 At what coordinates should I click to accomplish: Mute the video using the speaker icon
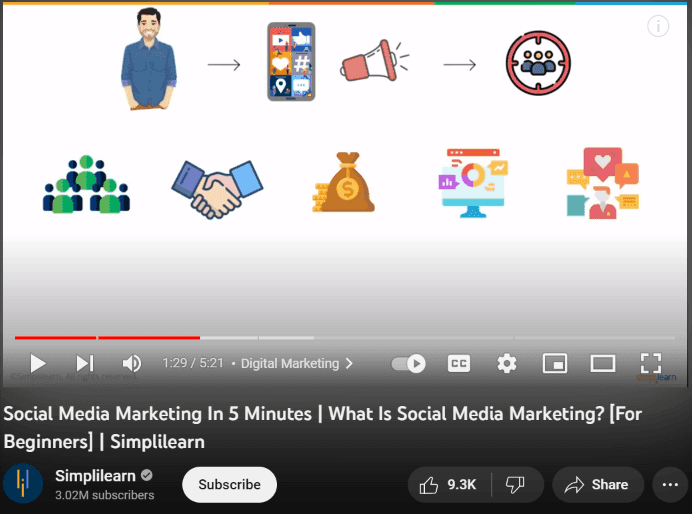(131, 363)
